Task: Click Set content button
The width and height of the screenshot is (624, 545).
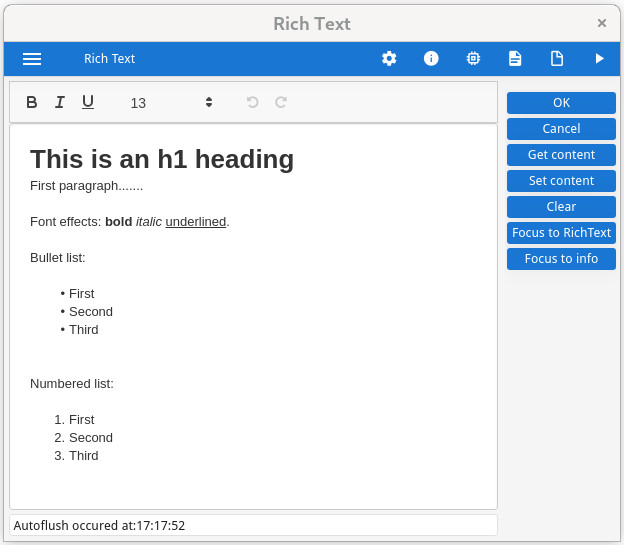Action: coord(561,181)
